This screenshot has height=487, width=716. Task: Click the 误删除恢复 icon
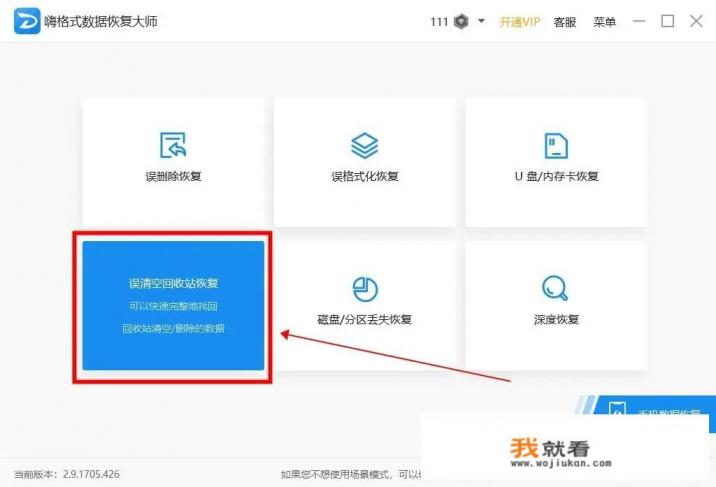pyautogui.click(x=173, y=145)
